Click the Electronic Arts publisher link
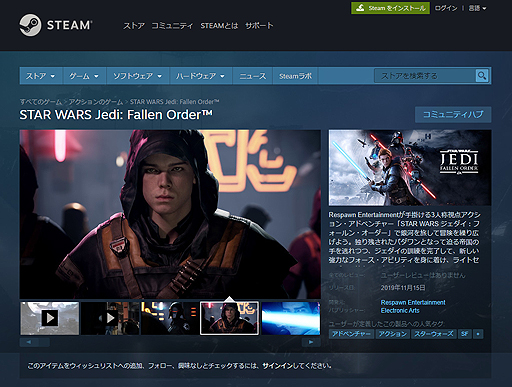This screenshot has width=512, height=387. pyautogui.click(x=400, y=310)
